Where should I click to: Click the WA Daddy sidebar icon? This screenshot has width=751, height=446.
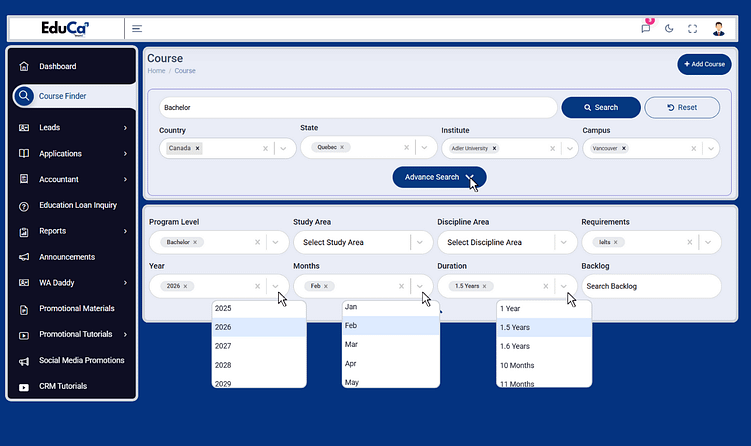(x=24, y=283)
